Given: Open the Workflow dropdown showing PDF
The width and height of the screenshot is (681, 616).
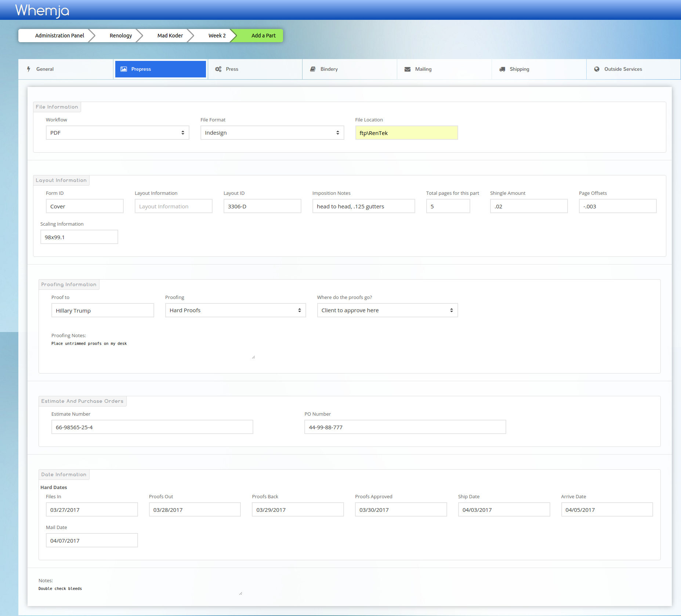Looking at the screenshot, I should (117, 133).
